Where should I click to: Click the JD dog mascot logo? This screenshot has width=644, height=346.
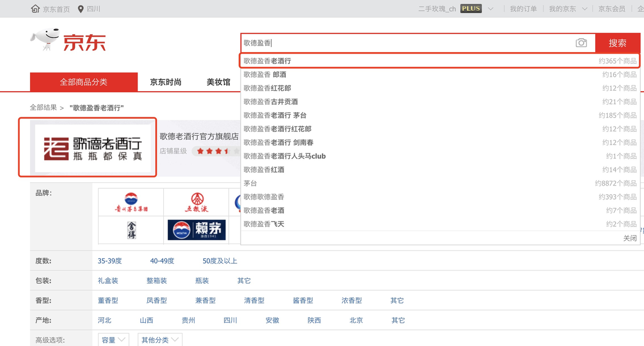click(x=45, y=39)
